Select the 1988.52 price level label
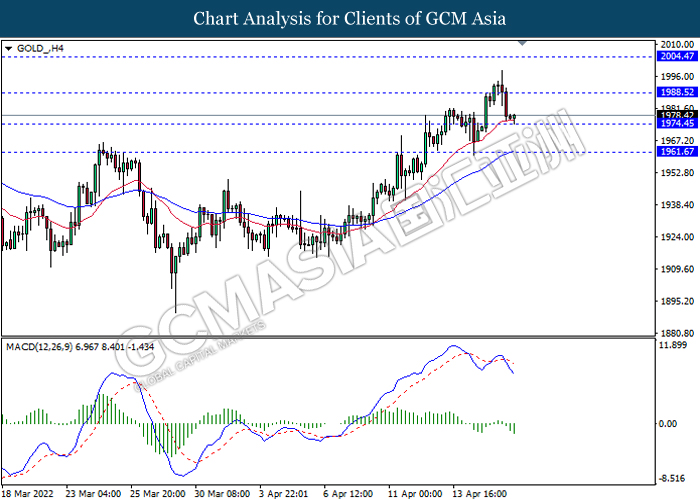 pyautogui.click(x=677, y=92)
